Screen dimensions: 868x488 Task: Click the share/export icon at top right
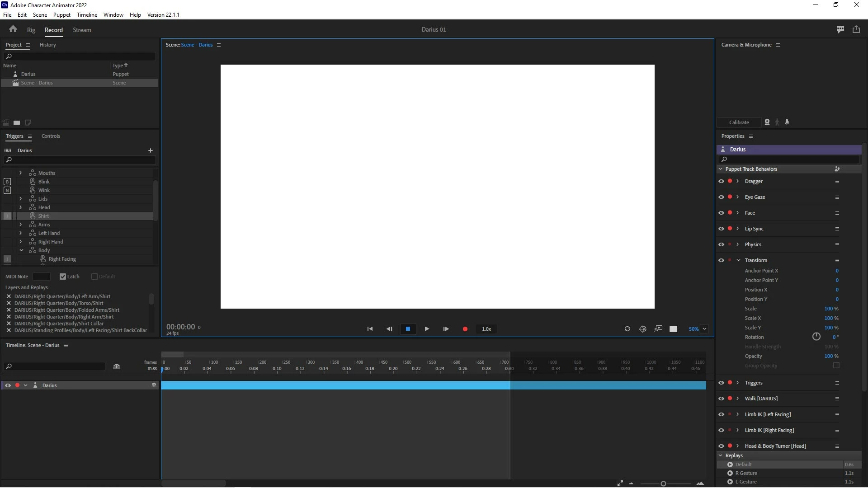(x=856, y=29)
